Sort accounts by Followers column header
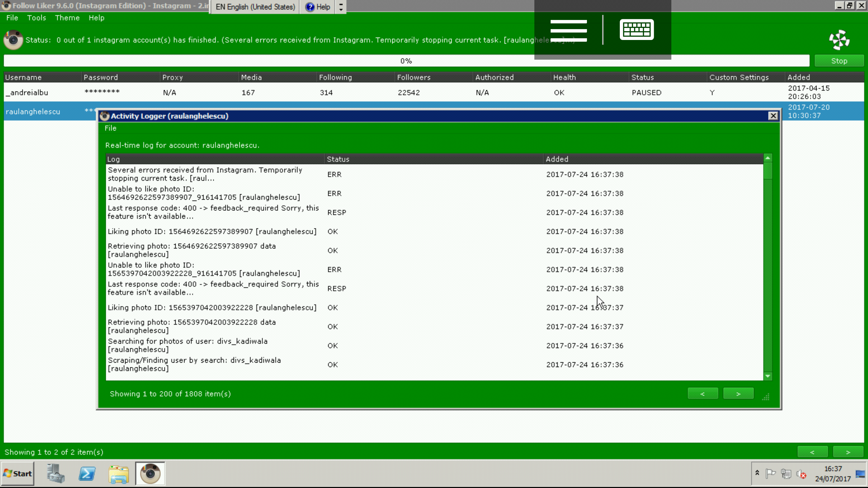The width and height of the screenshot is (868, 488). pos(433,77)
